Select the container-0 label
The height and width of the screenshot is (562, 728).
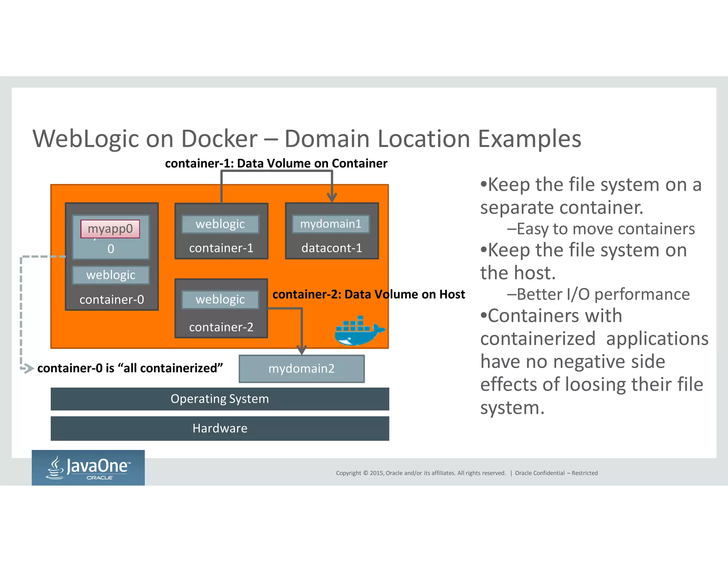[112, 299]
